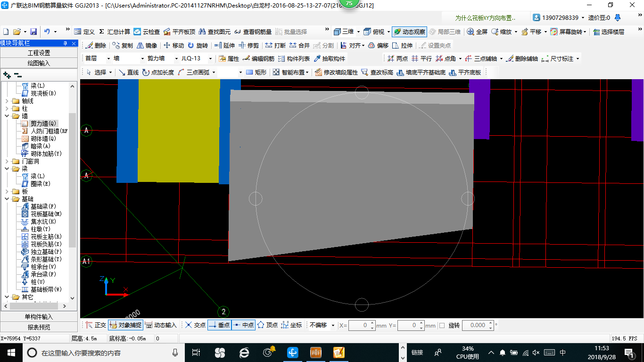The image size is (644, 362).
Task: Click 旋转 rotate tool in edit toolbar
Action: pyautogui.click(x=198, y=45)
